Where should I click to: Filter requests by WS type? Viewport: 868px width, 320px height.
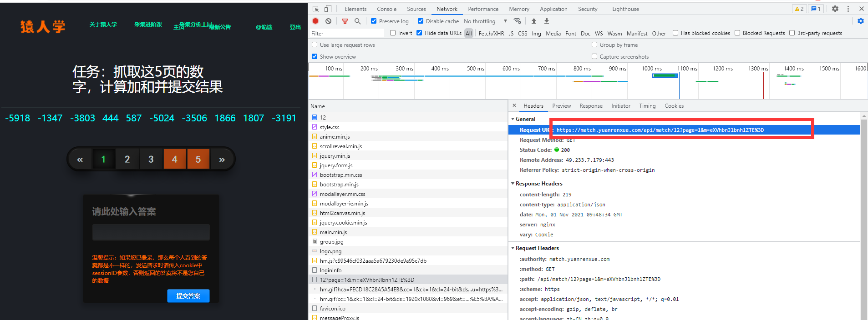coord(599,33)
